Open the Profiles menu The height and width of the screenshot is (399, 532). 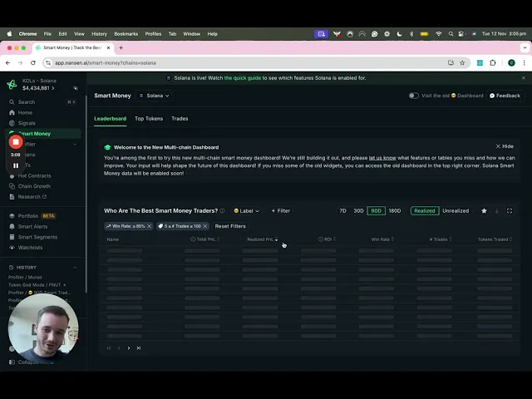coord(153,34)
